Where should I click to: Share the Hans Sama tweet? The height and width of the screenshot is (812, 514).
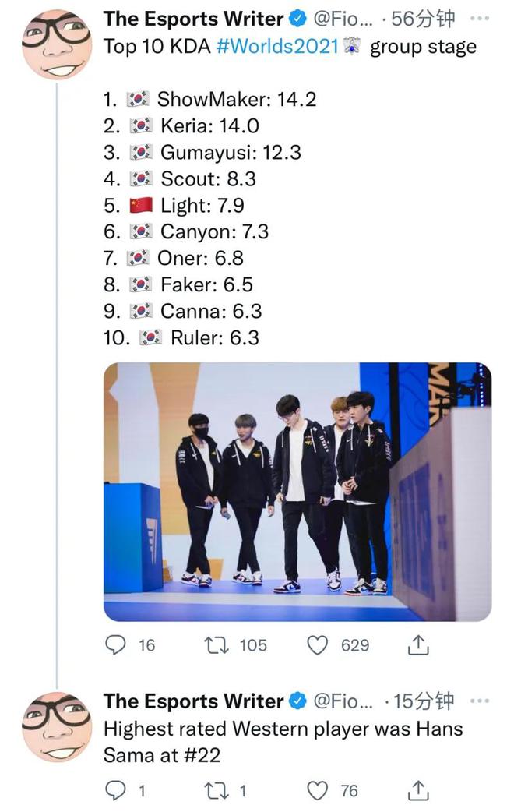(x=418, y=791)
